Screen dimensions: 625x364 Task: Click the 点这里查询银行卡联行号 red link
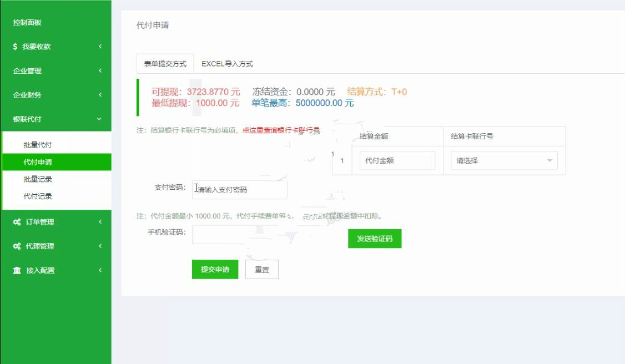click(x=281, y=130)
